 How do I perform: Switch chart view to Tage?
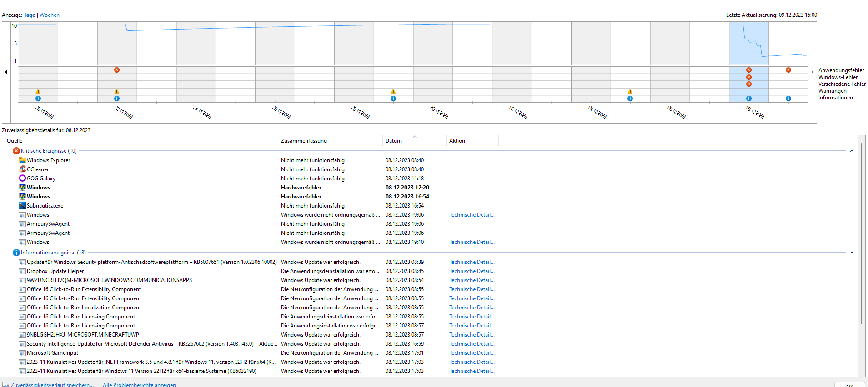tap(30, 15)
